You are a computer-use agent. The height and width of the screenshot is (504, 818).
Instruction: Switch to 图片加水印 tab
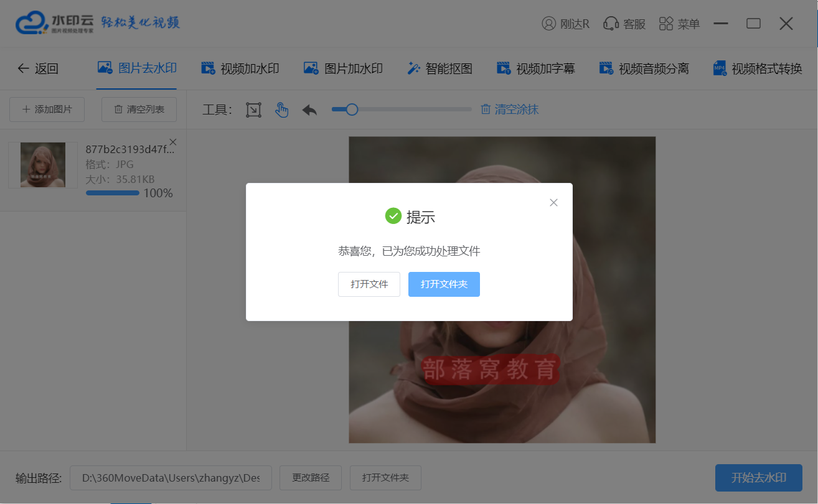pos(343,68)
